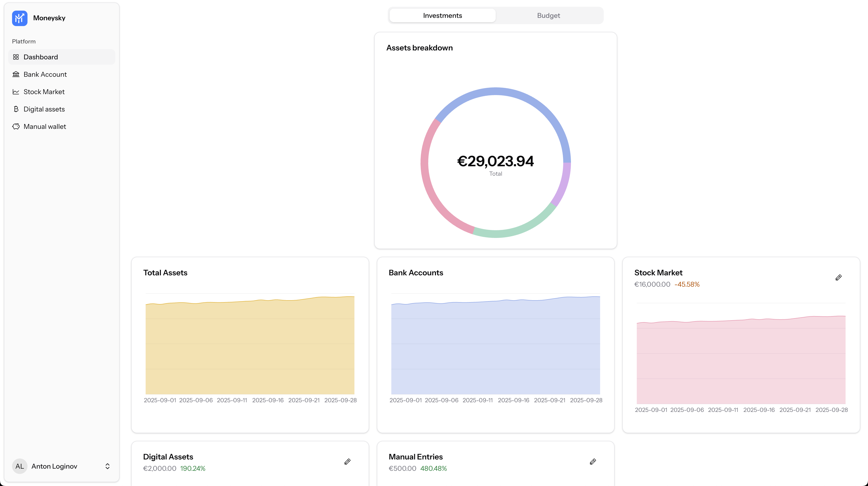Edit Manual Entries card with pencil icon
Screen dimensions: 868x486
click(x=593, y=462)
